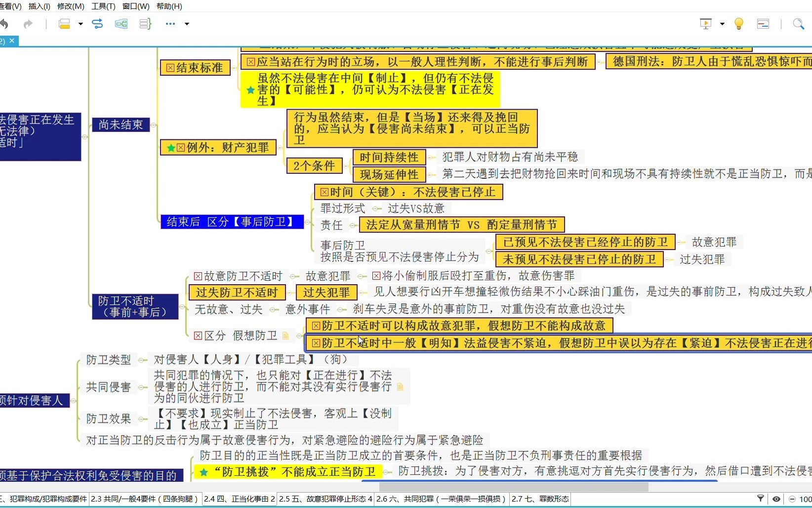The width and height of the screenshot is (812, 508).
Task: Select the 尚未结束 topic
Action: click(x=121, y=125)
